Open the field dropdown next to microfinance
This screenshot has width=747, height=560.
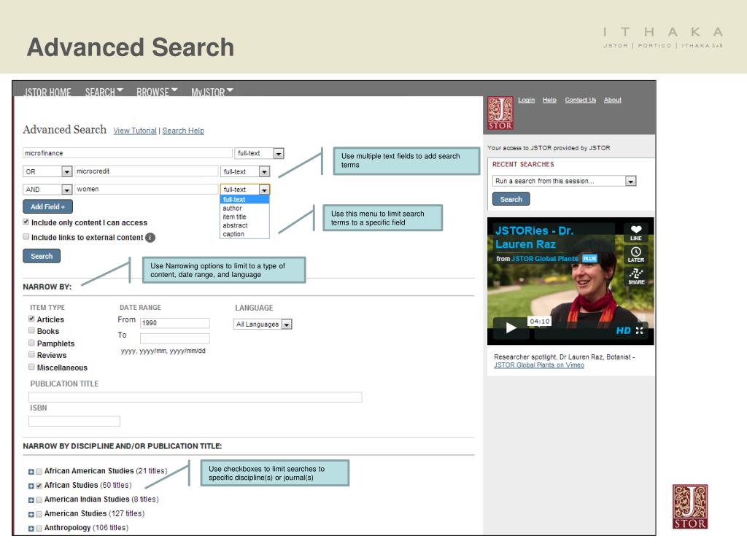(260, 153)
